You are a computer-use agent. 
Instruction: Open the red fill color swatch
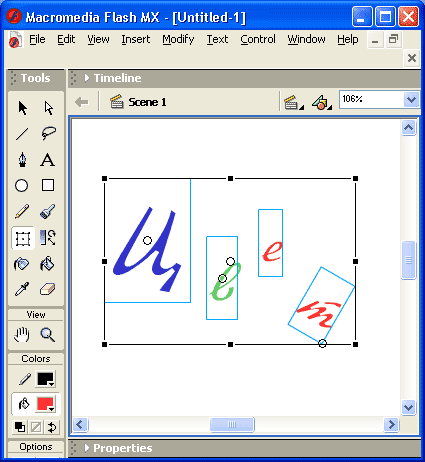(x=45, y=404)
